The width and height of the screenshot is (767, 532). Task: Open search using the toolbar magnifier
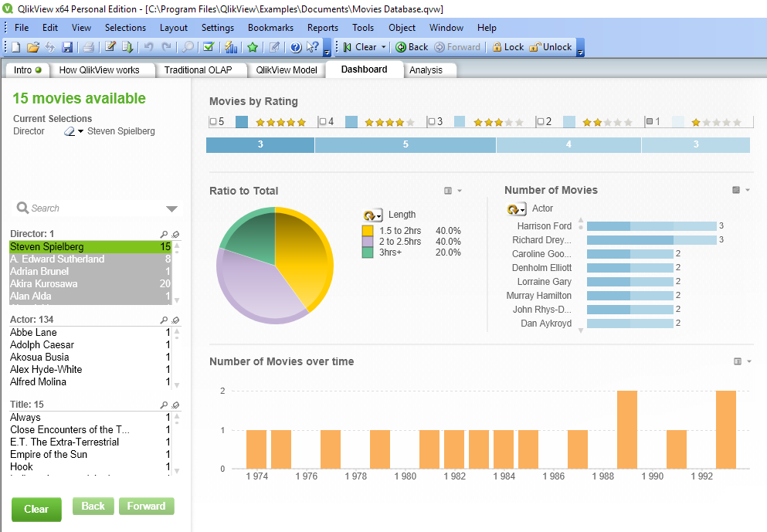pos(188,47)
